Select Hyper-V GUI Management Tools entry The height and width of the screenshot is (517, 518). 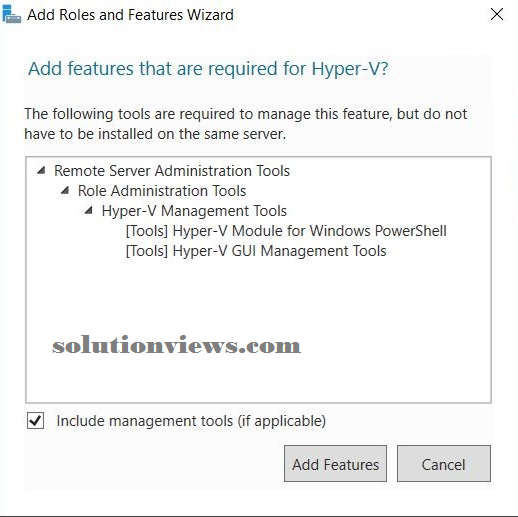[x=256, y=251]
